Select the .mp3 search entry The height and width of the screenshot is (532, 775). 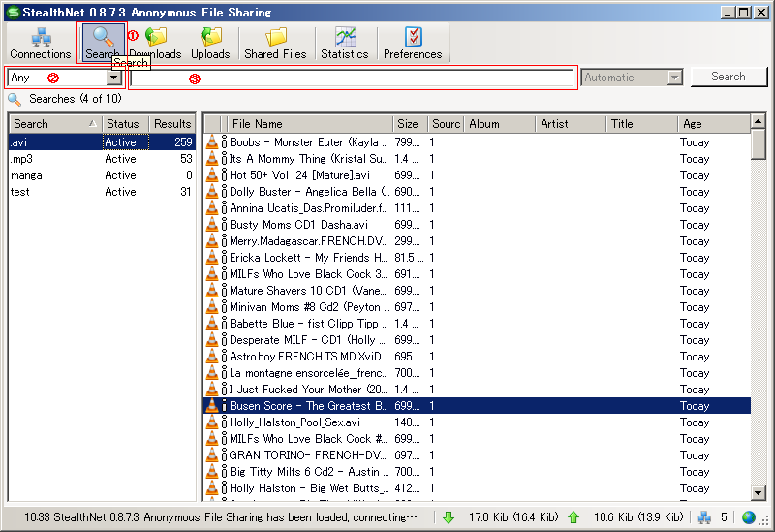pos(102,159)
